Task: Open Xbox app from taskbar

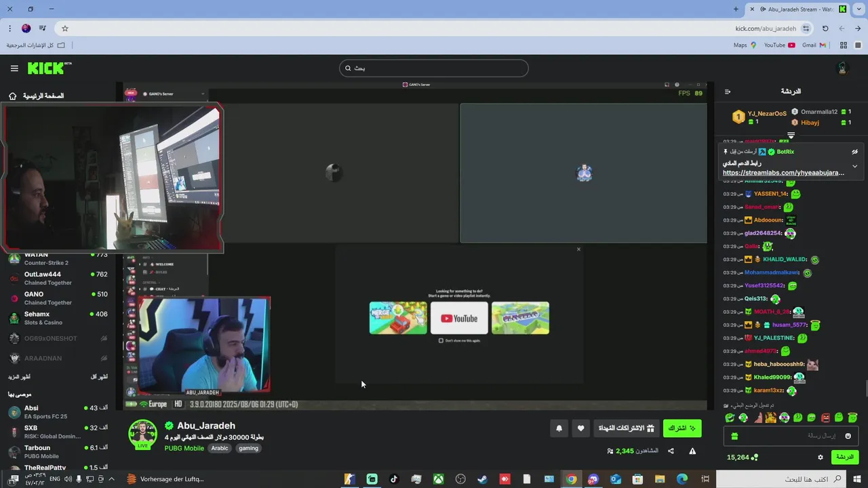Action: (x=439, y=479)
